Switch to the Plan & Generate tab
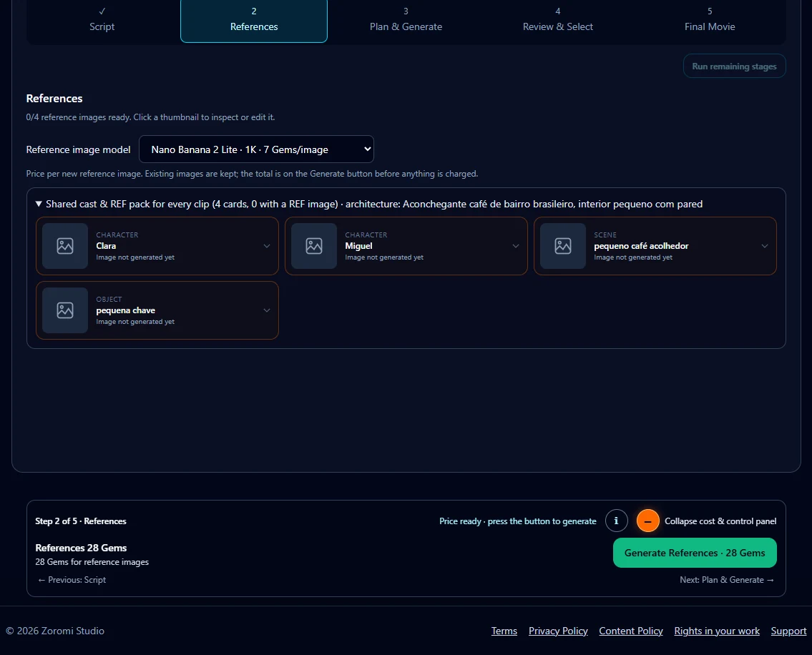 pyautogui.click(x=406, y=21)
